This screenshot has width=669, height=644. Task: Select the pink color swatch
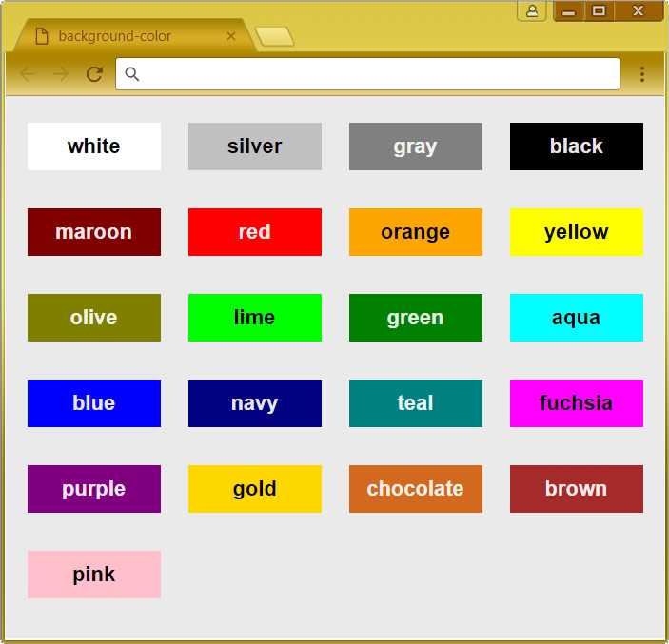coord(94,574)
